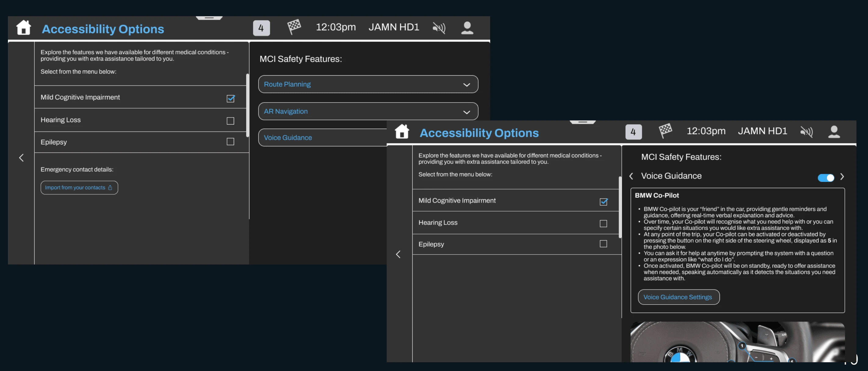Uncheck Mild Cognitive Impairment in front screen

pyautogui.click(x=603, y=201)
